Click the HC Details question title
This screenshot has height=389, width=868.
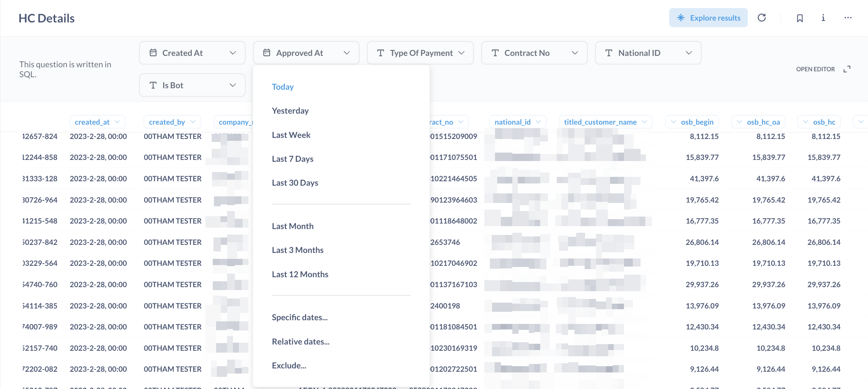tap(47, 18)
